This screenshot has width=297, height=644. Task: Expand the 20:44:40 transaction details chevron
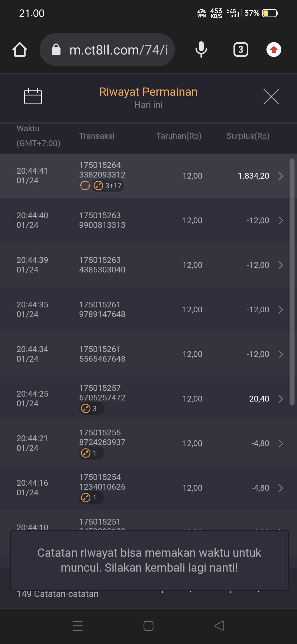(x=280, y=220)
